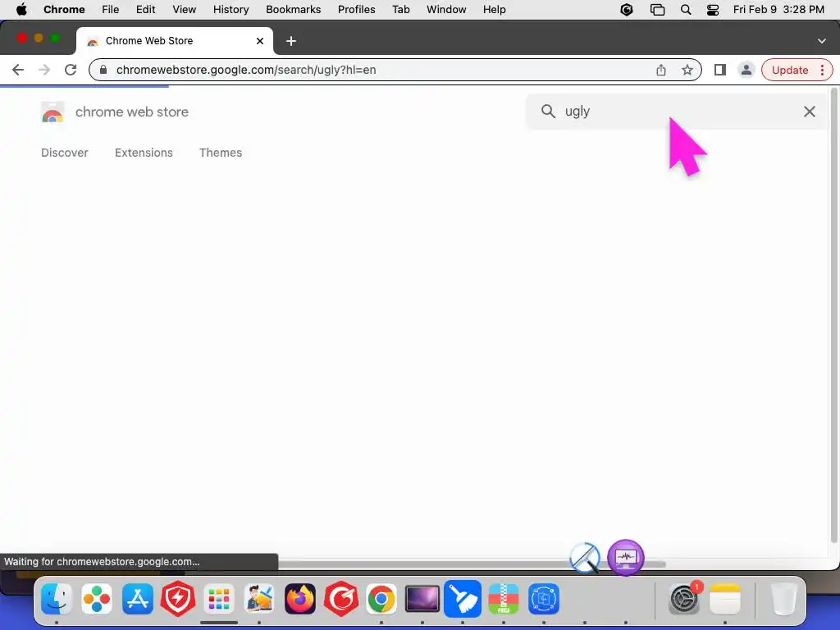Viewport: 840px width, 630px height.
Task: Open the File menu
Action: (x=111, y=10)
